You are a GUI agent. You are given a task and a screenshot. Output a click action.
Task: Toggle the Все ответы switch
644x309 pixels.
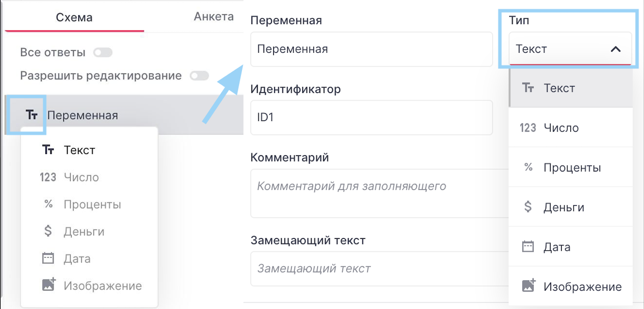(103, 52)
